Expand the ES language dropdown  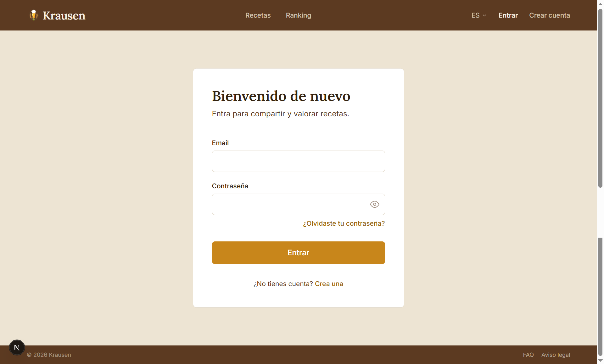(x=478, y=15)
